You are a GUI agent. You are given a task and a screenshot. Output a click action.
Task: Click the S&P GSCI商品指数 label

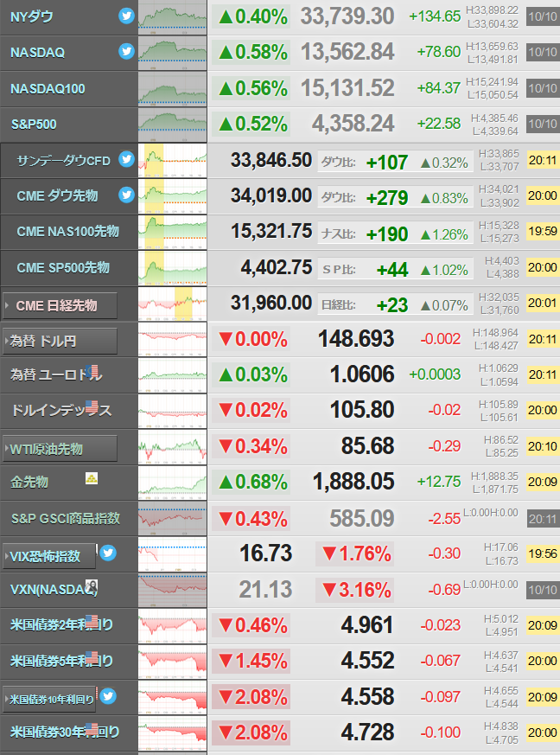pyautogui.click(x=66, y=519)
